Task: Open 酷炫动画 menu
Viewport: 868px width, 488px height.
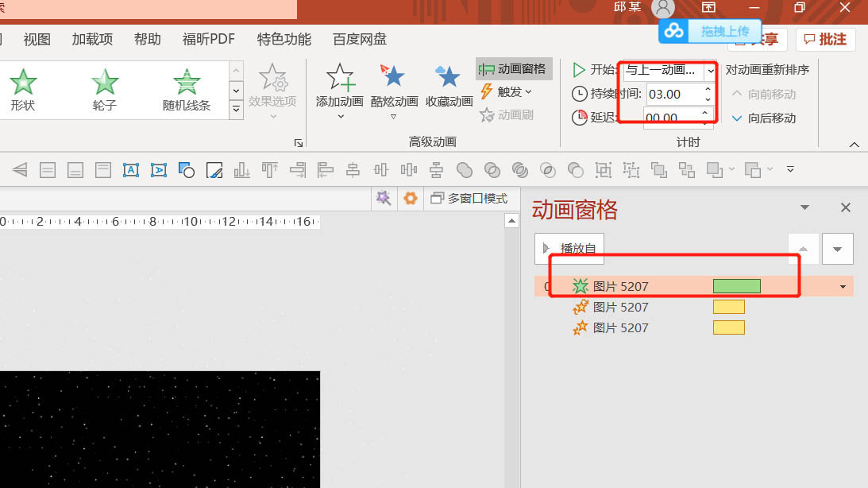Action: click(x=394, y=91)
